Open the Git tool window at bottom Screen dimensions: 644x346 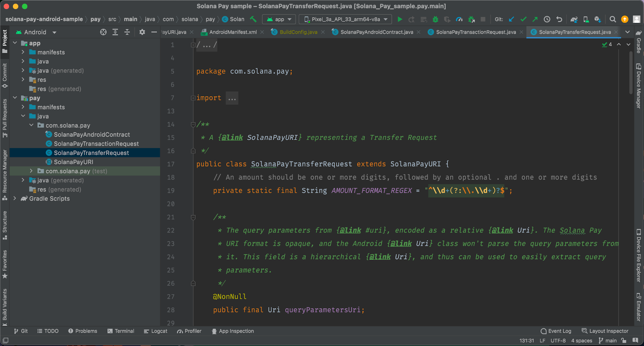(x=21, y=331)
